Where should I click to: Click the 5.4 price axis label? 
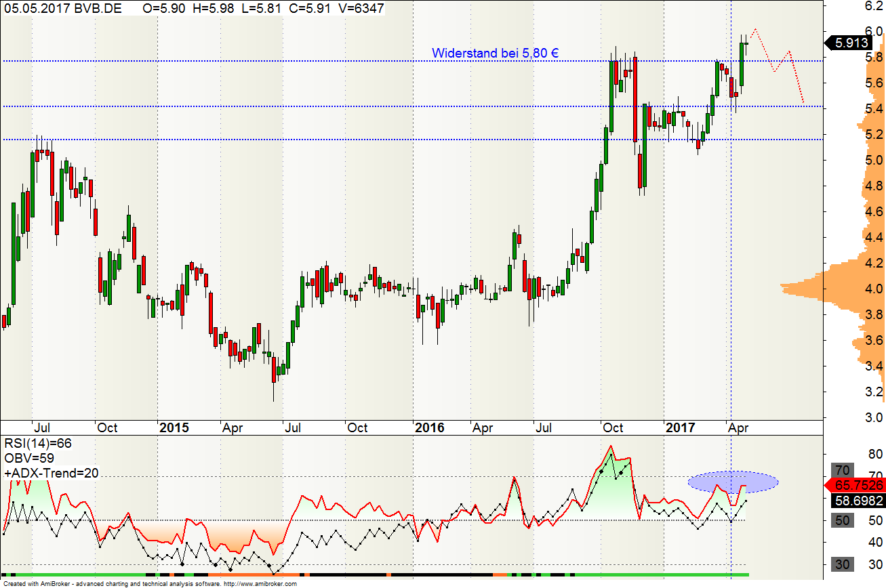coord(874,108)
